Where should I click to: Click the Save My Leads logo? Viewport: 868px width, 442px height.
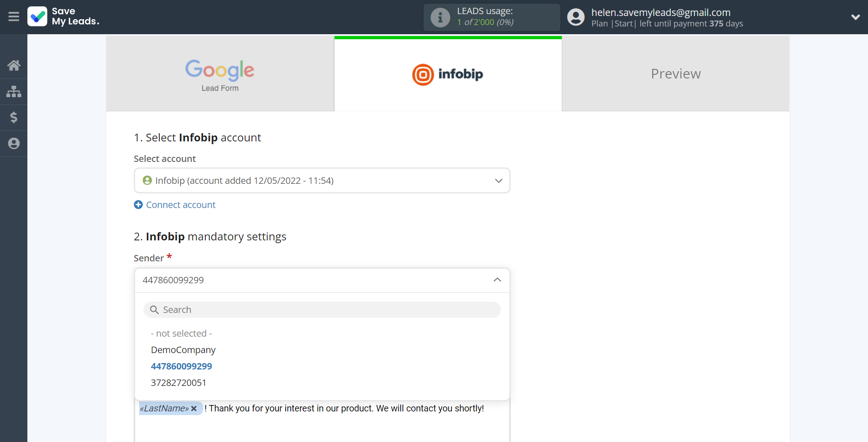63,16
